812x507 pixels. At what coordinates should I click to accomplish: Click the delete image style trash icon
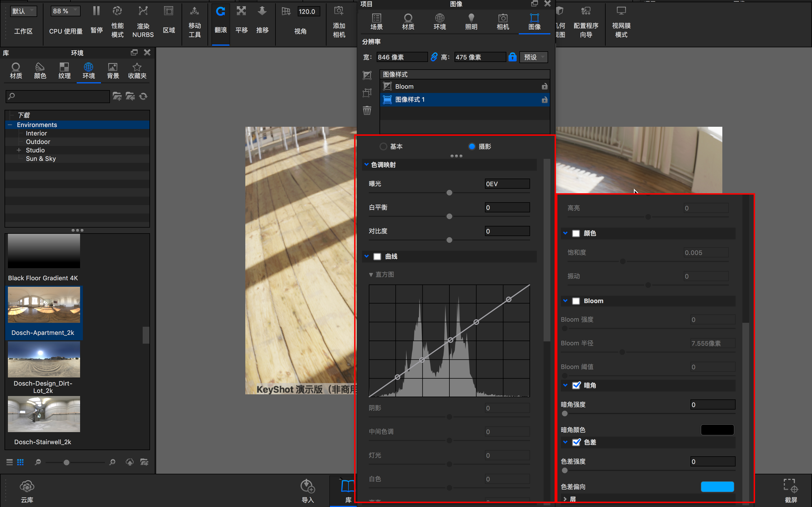click(x=367, y=110)
